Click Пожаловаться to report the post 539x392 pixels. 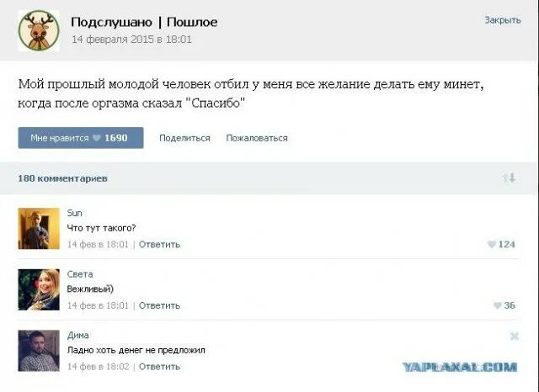(x=257, y=138)
